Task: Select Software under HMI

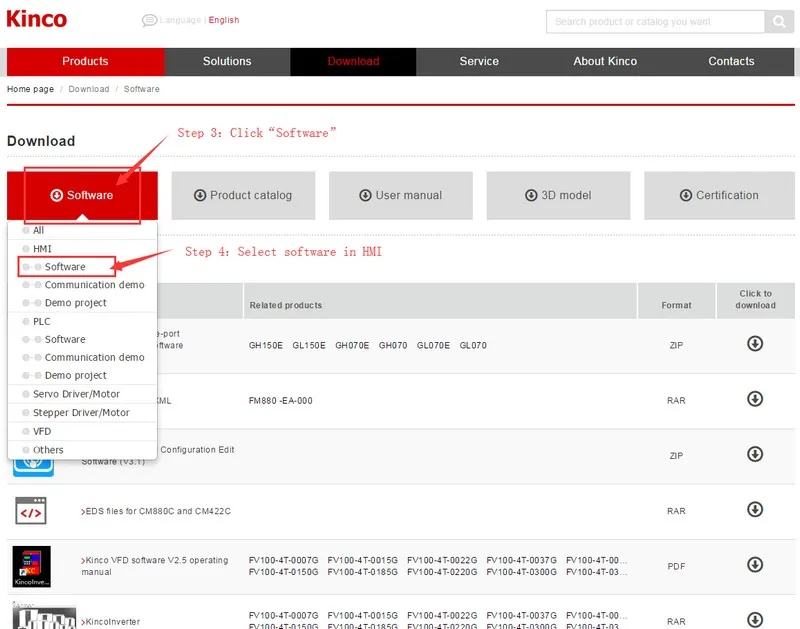Action: pyautogui.click(x=65, y=267)
